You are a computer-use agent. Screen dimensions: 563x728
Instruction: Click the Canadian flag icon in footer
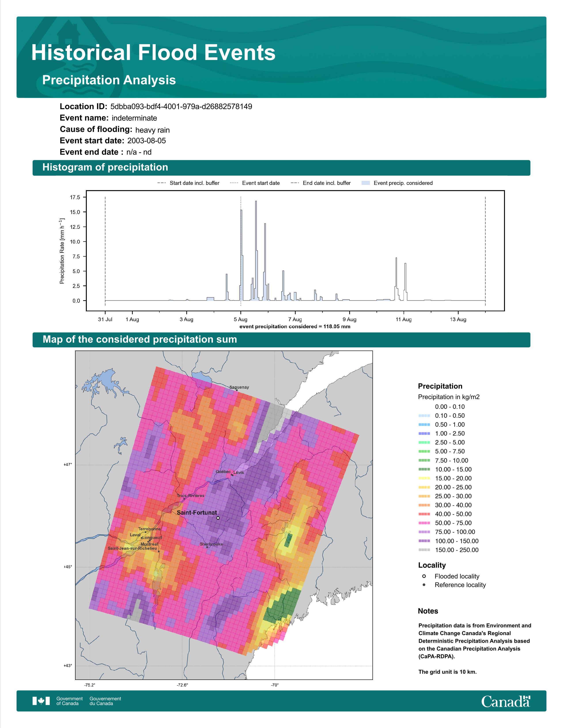point(41,701)
